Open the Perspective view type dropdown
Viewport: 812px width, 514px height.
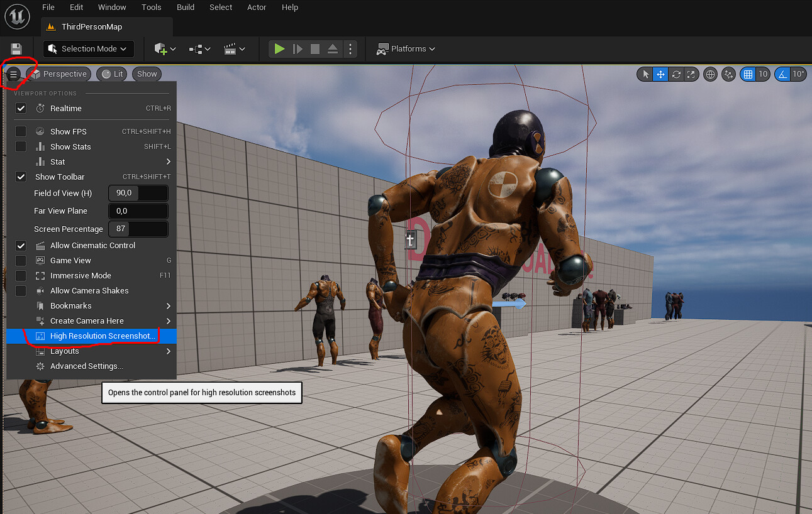pyautogui.click(x=58, y=74)
